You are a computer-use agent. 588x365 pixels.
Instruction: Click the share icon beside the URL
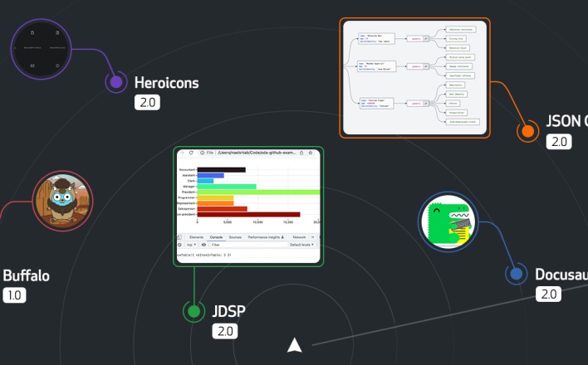(301, 153)
